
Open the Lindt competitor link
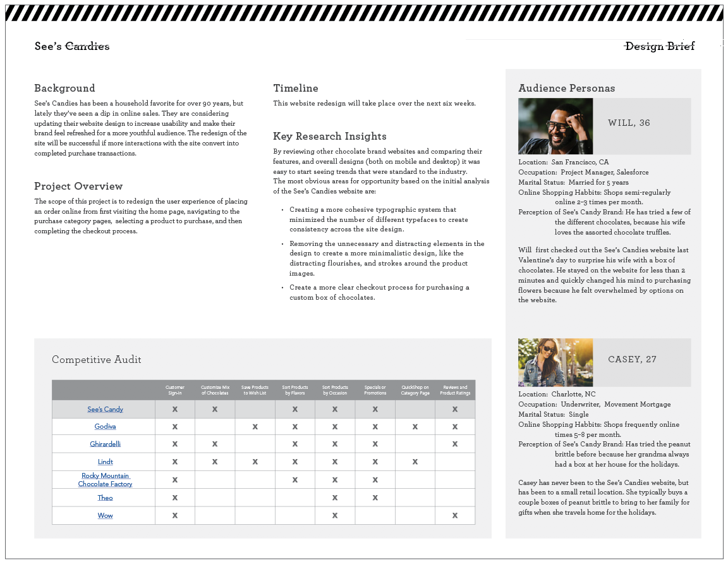coord(105,462)
